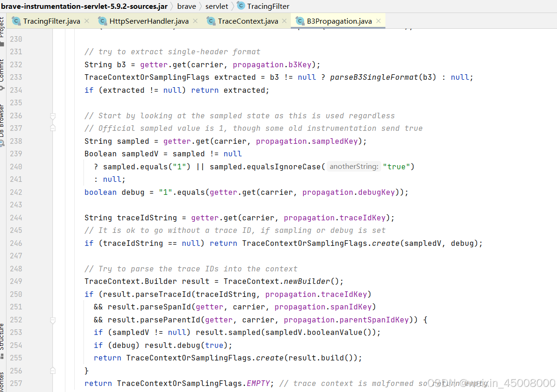Collapse the if block at line 252
Viewport: 557px width, 392px height.
point(53,320)
